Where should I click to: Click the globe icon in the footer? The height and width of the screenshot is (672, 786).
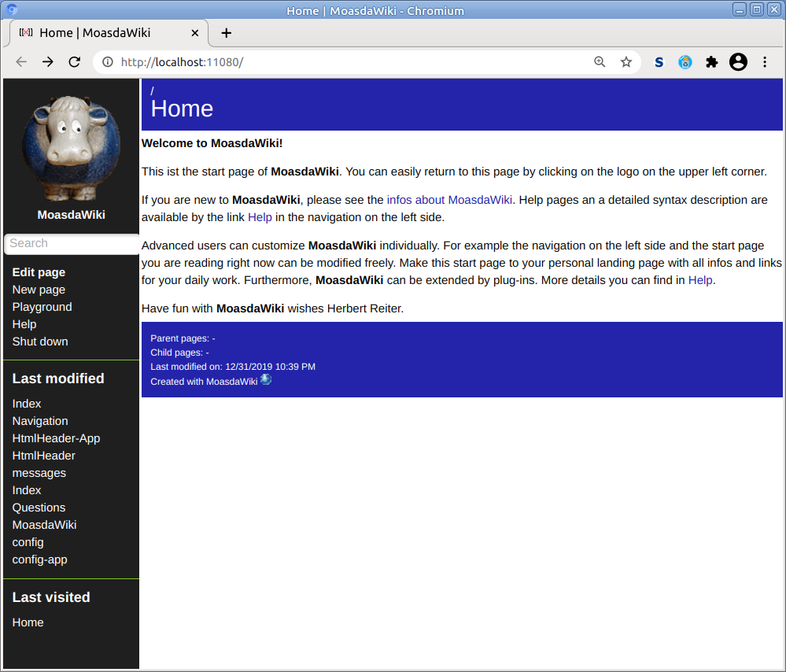pos(266,380)
